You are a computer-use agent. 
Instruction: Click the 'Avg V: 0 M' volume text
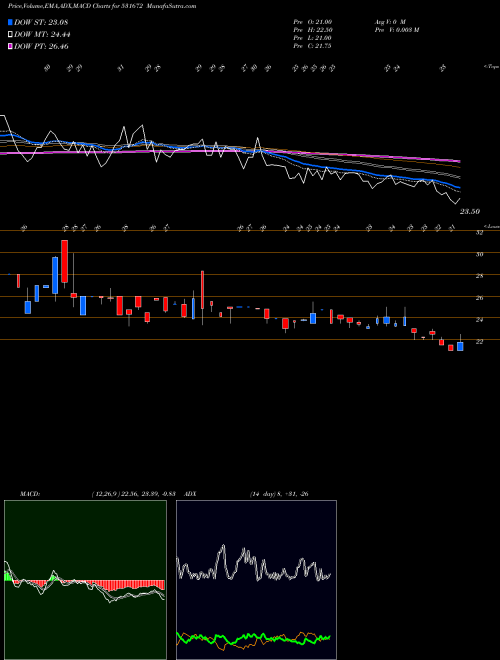(390, 21)
